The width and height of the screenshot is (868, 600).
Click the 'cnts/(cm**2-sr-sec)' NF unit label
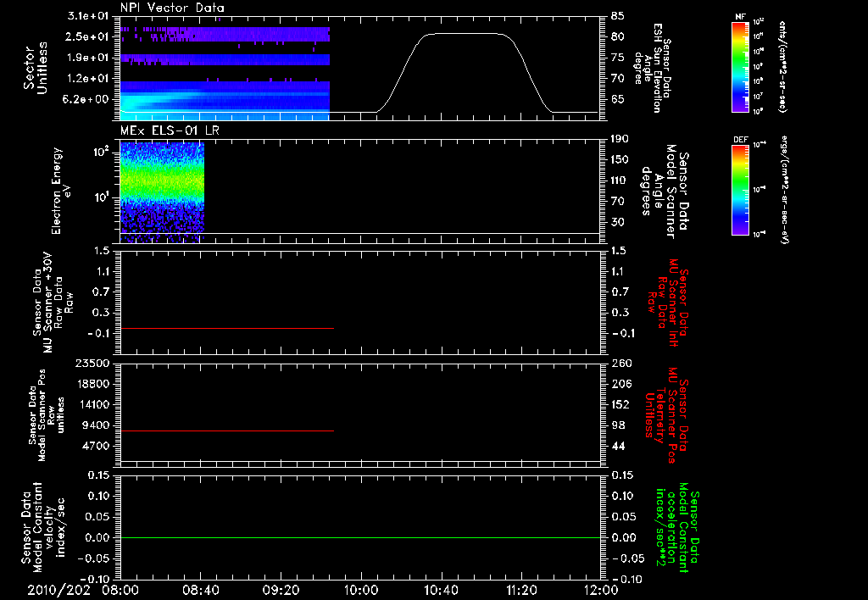click(x=782, y=67)
